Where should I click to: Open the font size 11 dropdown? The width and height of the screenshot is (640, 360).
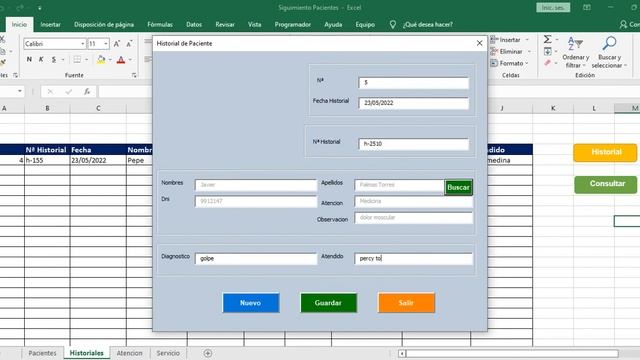pyautogui.click(x=106, y=44)
